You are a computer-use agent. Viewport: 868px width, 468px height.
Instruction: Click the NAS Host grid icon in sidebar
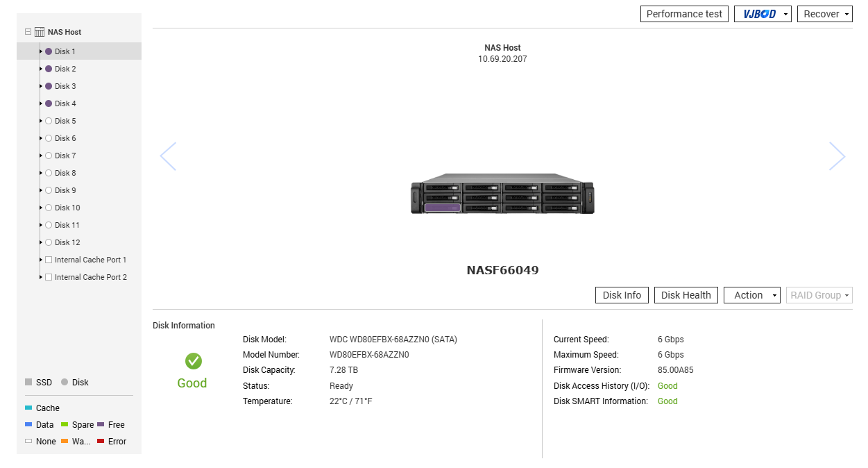(x=40, y=31)
